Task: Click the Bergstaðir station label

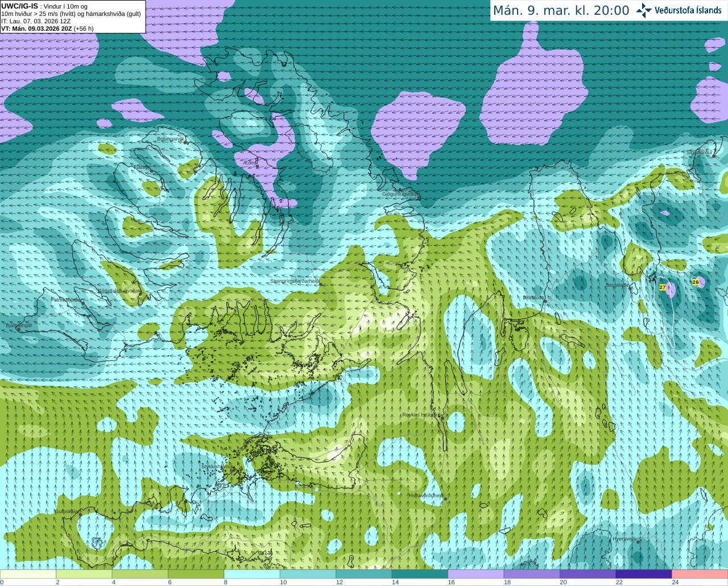Action: 617,285
